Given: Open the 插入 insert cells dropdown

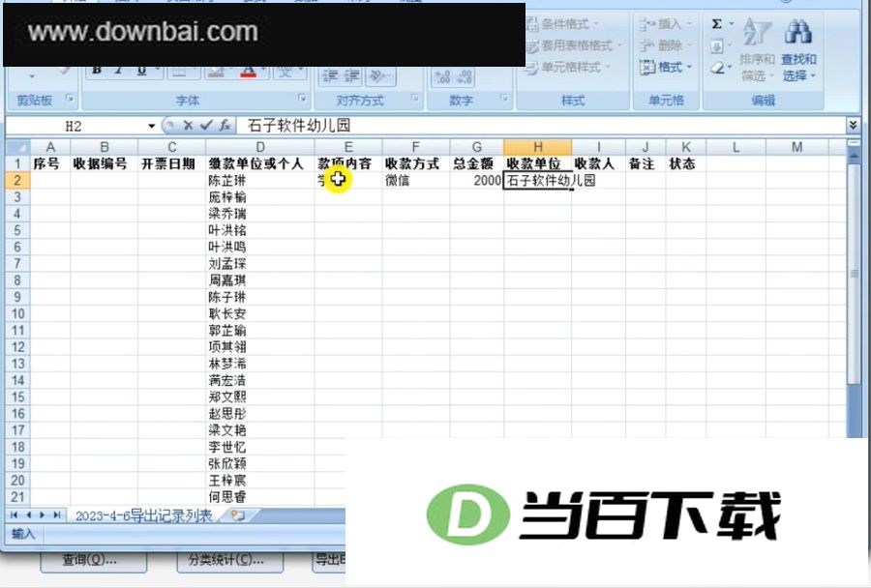Looking at the screenshot, I should [666, 24].
